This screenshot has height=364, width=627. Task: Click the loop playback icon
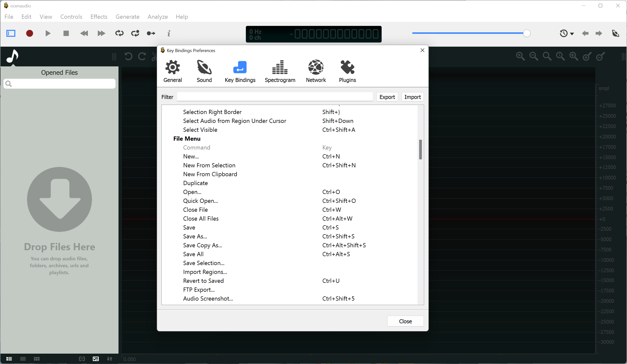tap(119, 34)
